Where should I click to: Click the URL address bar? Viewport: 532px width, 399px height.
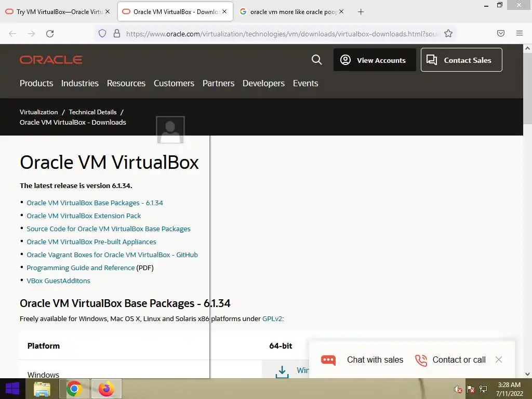[282, 34]
